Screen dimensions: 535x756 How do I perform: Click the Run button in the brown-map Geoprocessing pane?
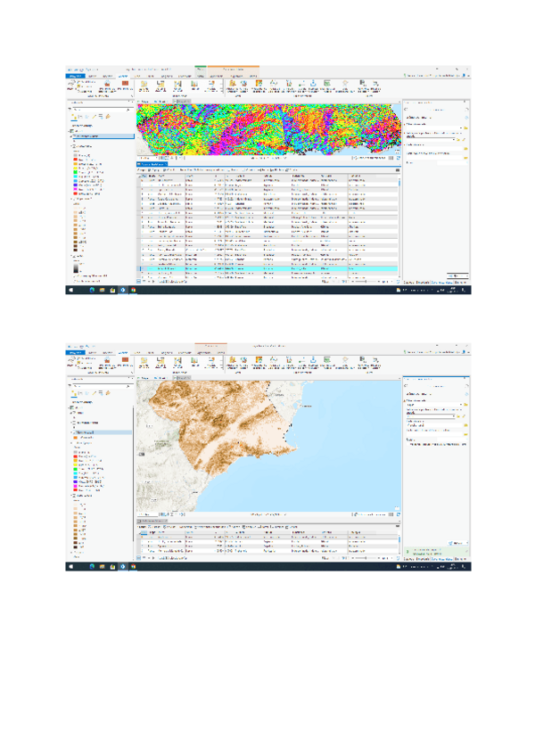coord(457,542)
